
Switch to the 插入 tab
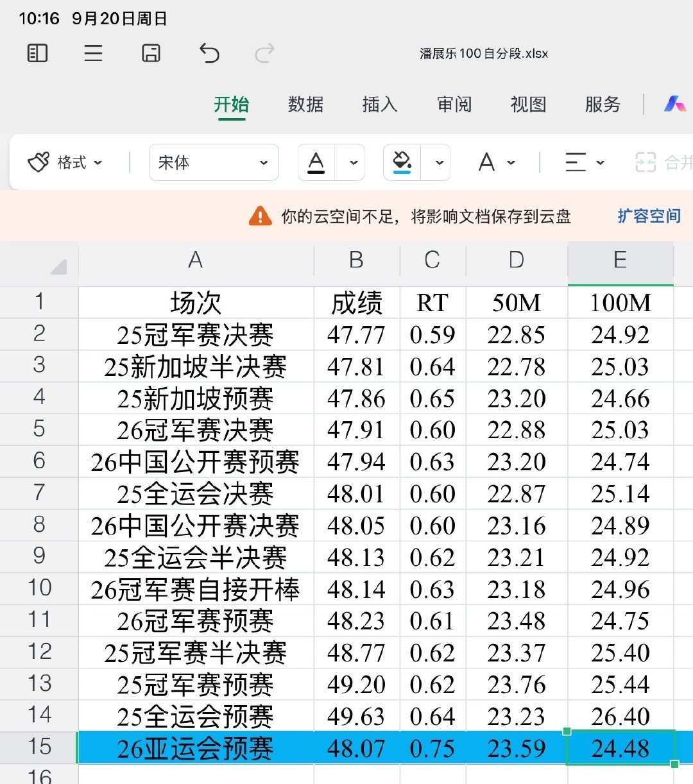pos(380,105)
